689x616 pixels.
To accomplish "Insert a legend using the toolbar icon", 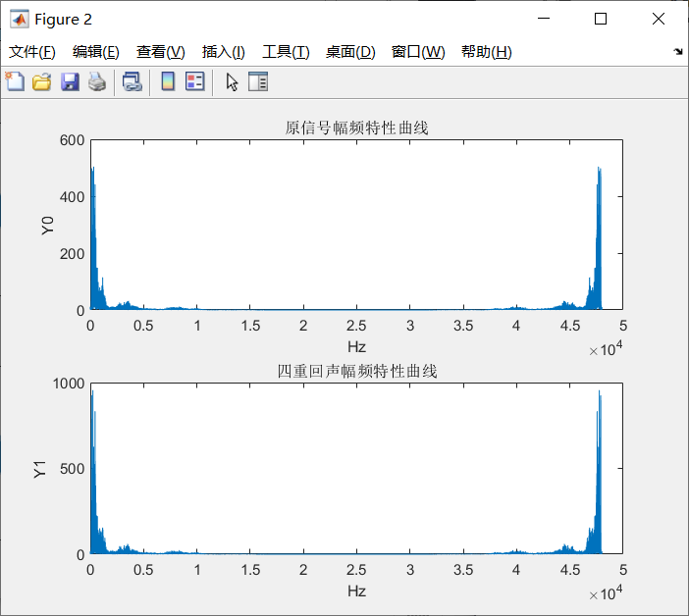I will (x=194, y=81).
